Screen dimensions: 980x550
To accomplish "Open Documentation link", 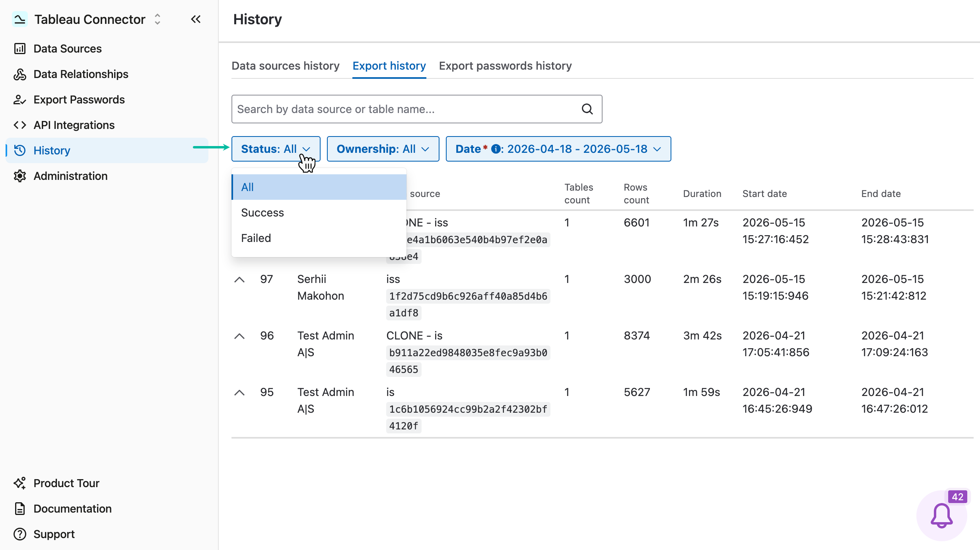I will [x=72, y=509].
